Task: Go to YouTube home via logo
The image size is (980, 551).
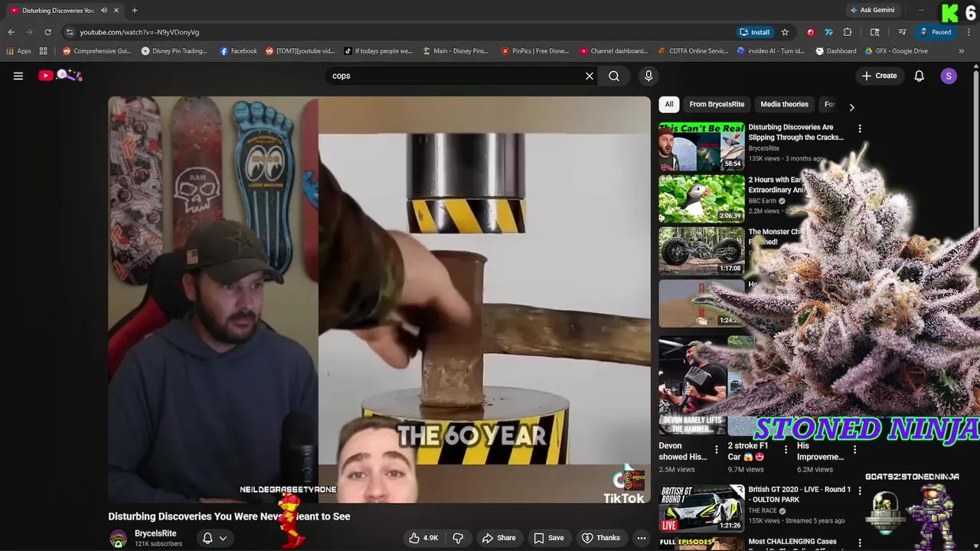Action: pos(60,75)
